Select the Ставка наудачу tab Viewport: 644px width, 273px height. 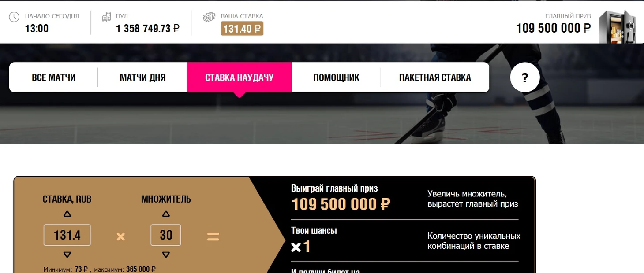click(x=240, y=77)
